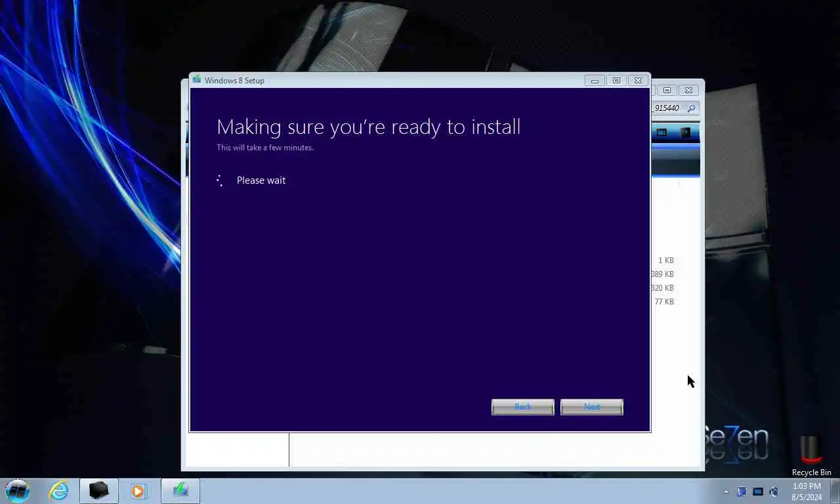Click the 'Making sure you're ready to install' heading
The height and width of the screenshot is (504, 840).
(369, 127)
